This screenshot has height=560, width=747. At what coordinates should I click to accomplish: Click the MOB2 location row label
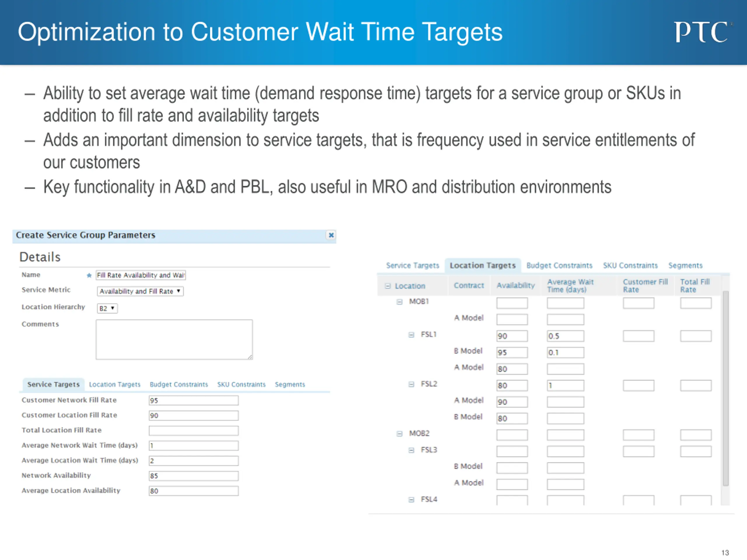[x=419, y=433]
